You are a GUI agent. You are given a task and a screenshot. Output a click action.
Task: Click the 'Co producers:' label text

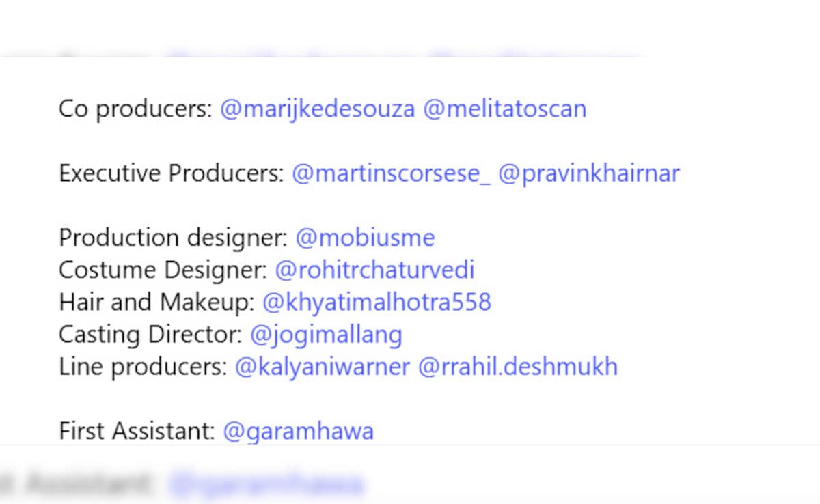(135, 109)
